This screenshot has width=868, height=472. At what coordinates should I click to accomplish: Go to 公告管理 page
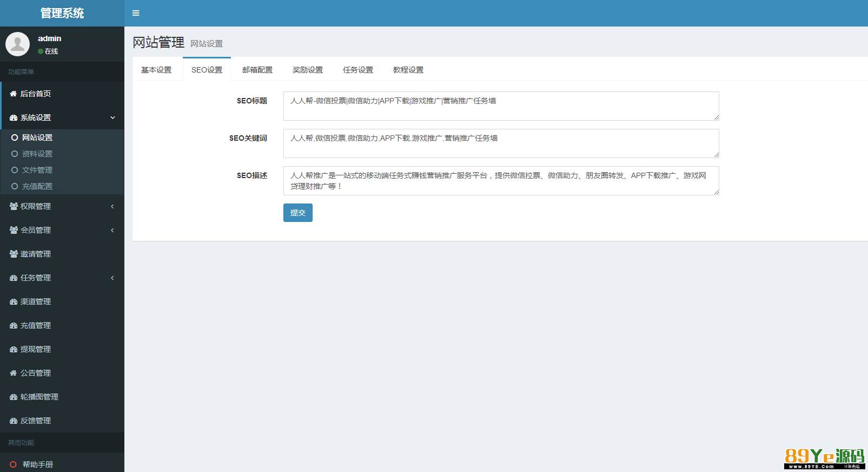click(62, 373)
